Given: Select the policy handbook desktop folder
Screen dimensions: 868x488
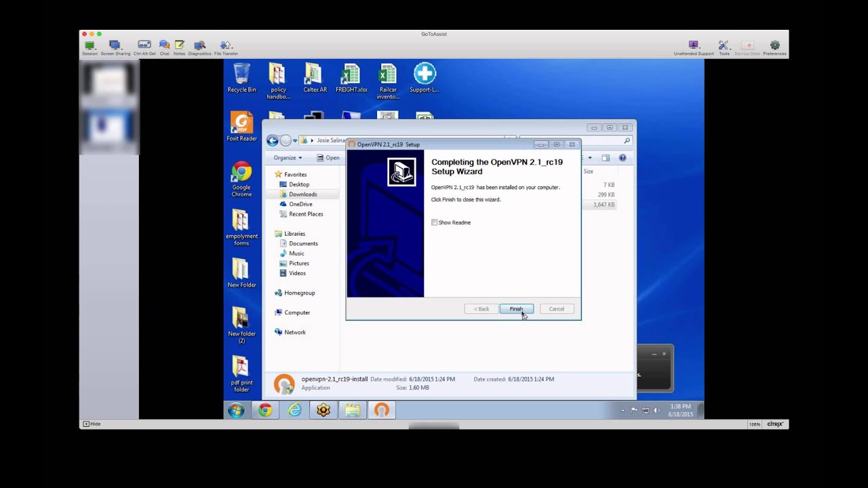Looking at the screenshot, I should point(277,81).
